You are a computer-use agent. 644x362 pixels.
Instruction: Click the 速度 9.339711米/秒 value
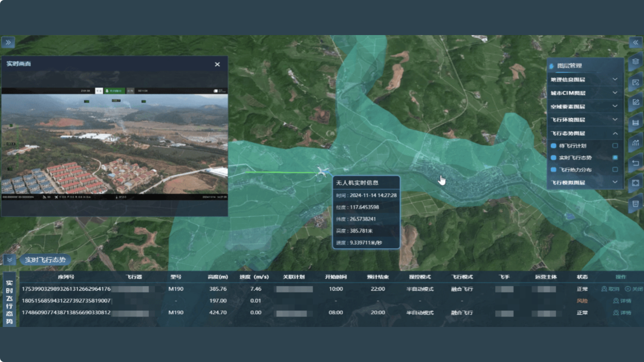click(366, 243)
